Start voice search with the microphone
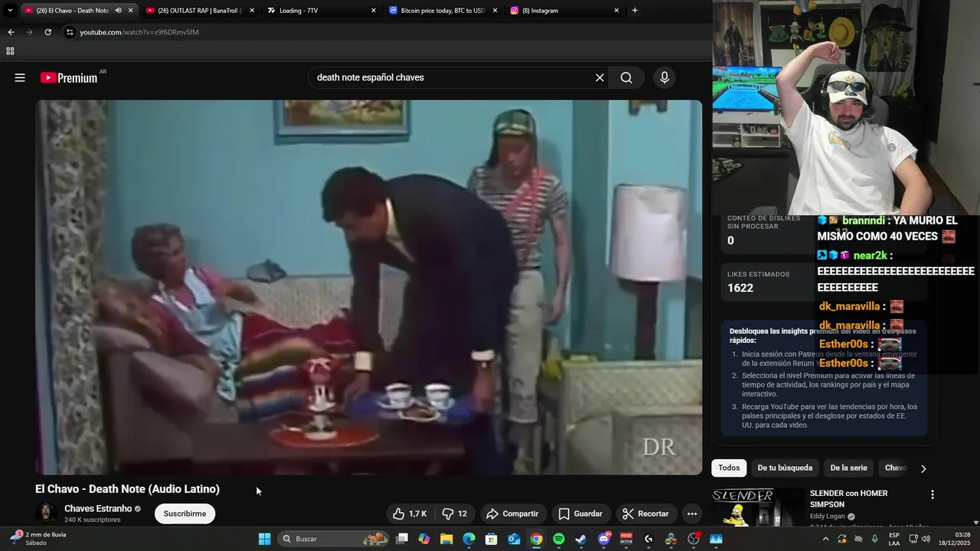This screenshot has width=980, height=551. [665, 77]
